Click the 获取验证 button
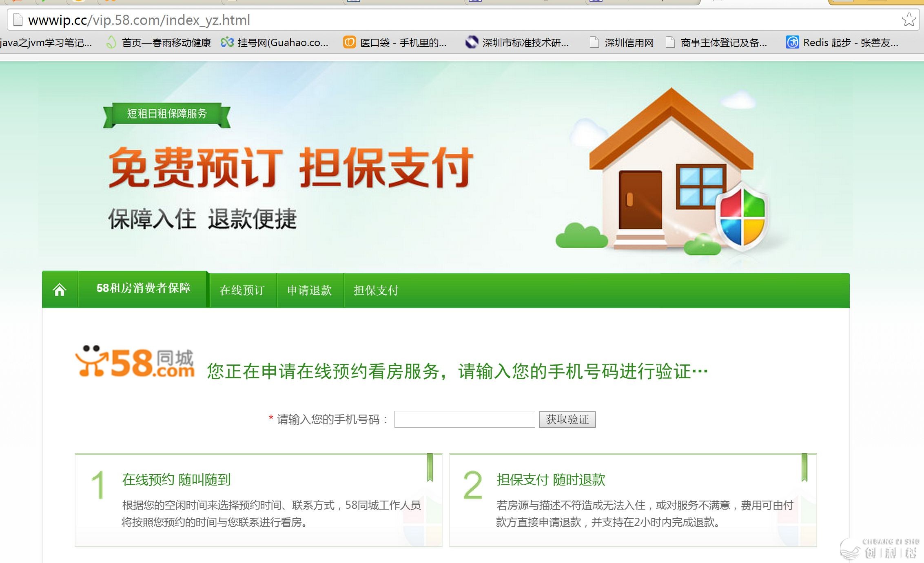924x563 pixels. (x=567, y=419)
